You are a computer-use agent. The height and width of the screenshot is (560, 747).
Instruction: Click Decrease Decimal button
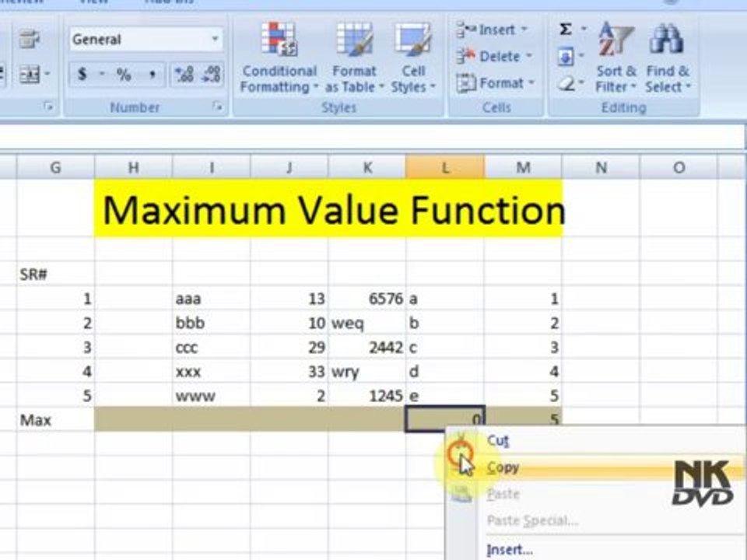211,75
